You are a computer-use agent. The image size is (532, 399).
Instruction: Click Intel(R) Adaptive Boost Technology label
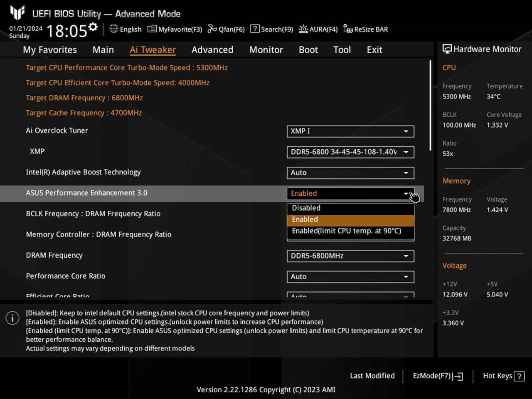tap(83, 172)
